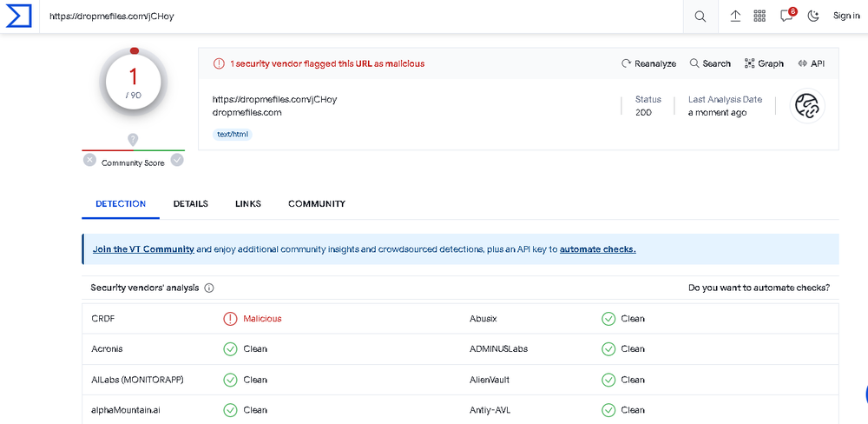Click the URL input field in top bar

[x=347, y=17]
